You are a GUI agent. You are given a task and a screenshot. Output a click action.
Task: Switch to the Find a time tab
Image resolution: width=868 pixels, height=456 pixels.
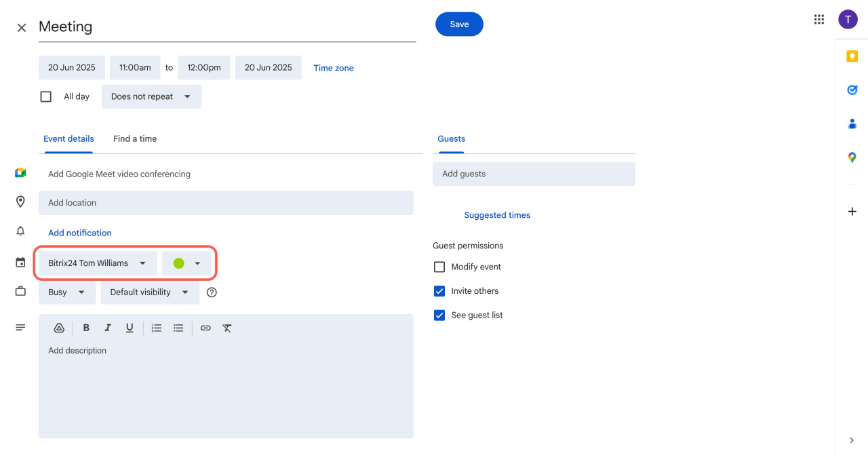pos(135,138)
